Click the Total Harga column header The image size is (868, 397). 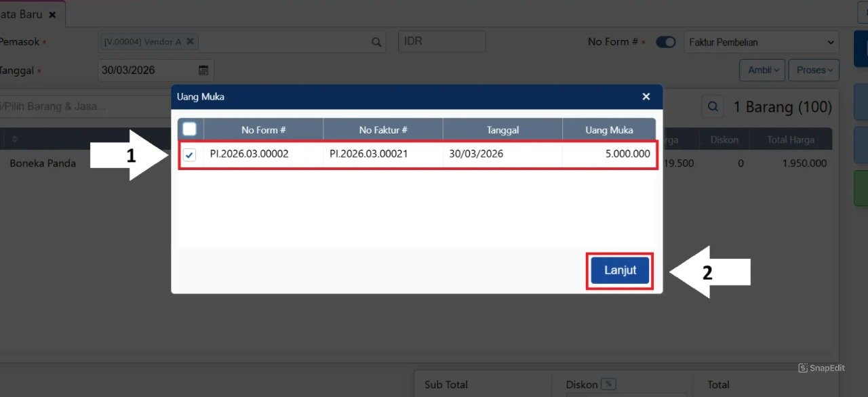(x=790, y=140)
